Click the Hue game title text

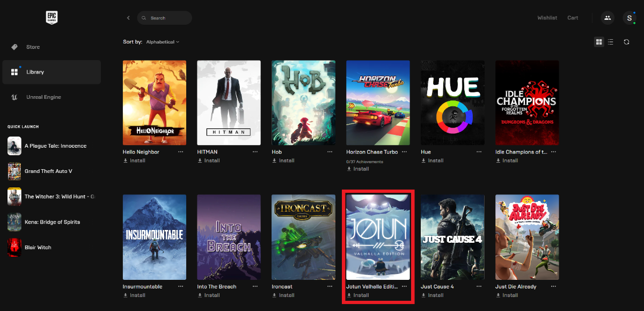[426, 152]
